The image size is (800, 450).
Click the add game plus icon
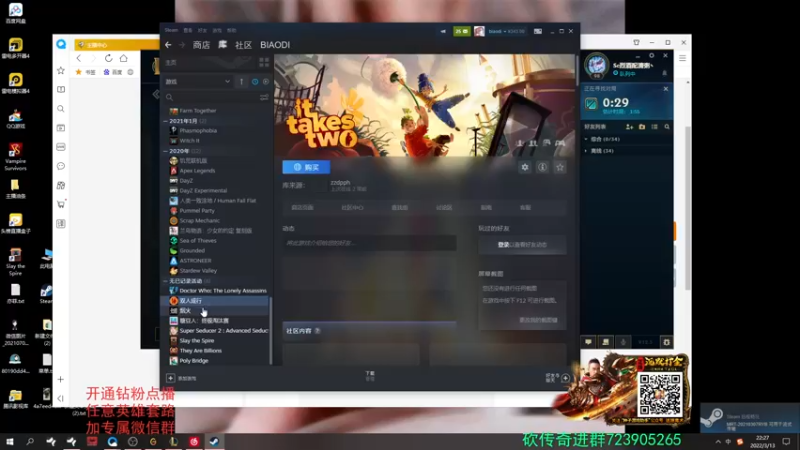coord(170,378)
